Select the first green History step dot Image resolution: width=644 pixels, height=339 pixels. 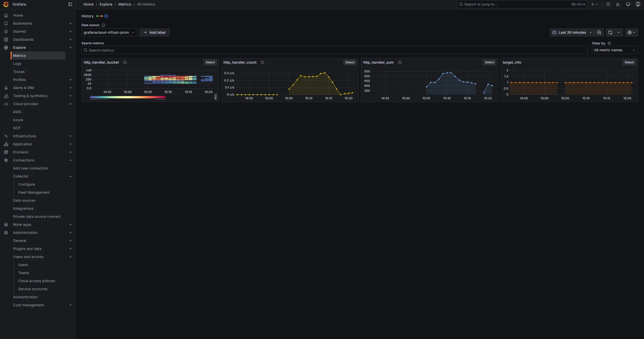97,16
